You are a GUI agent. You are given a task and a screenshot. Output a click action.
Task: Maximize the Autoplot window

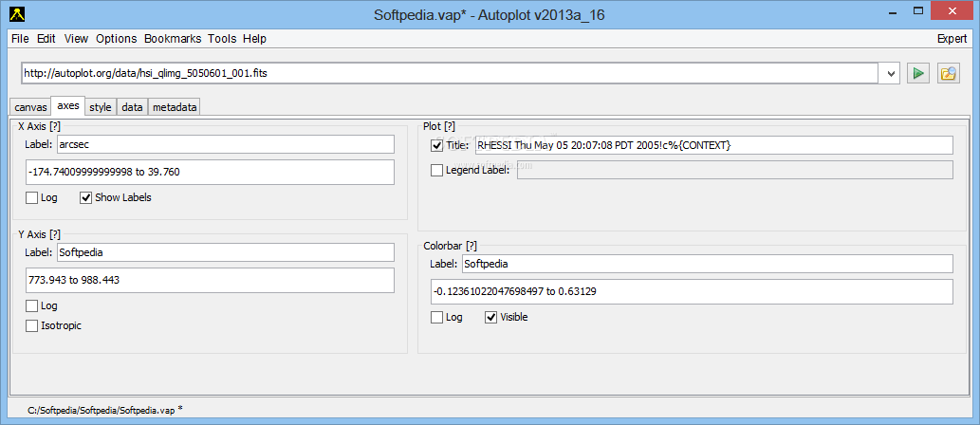coord(918,11)
